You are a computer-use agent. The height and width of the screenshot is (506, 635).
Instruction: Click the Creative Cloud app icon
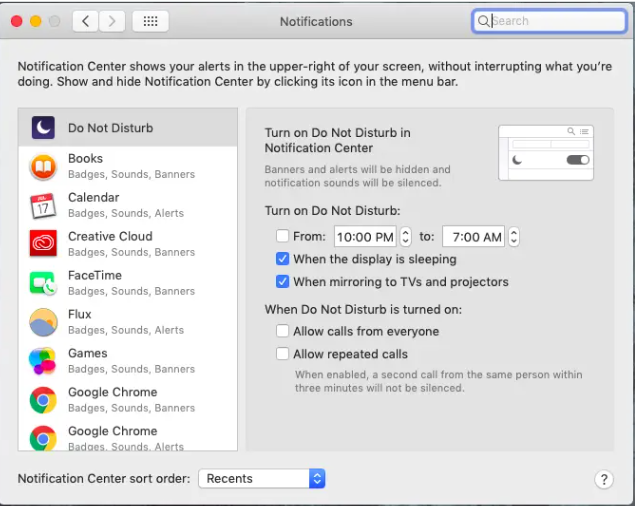point(43,244)
